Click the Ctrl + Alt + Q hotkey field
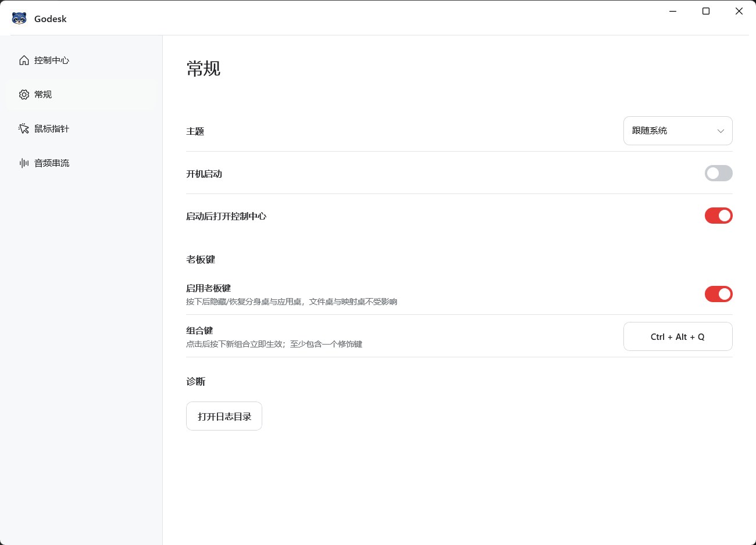Image resolution: width=756 pixels, height=545 pixels. (x=677, y=336)
